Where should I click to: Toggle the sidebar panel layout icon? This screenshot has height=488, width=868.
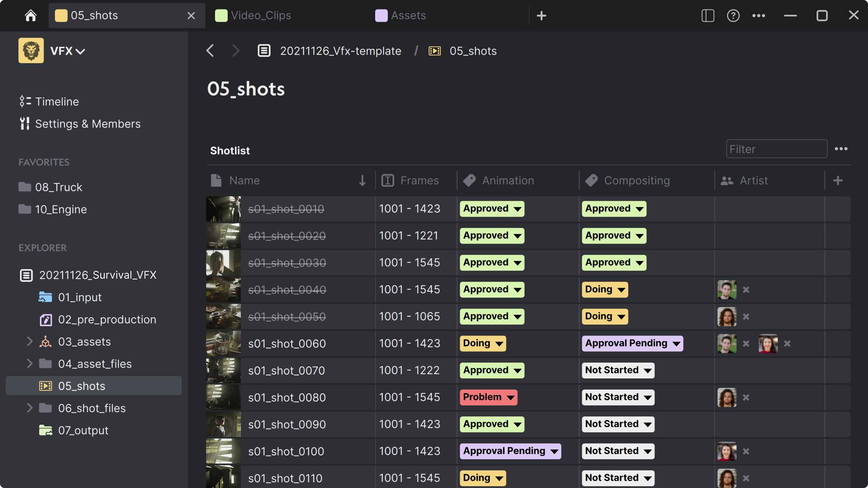pos(708,15)
